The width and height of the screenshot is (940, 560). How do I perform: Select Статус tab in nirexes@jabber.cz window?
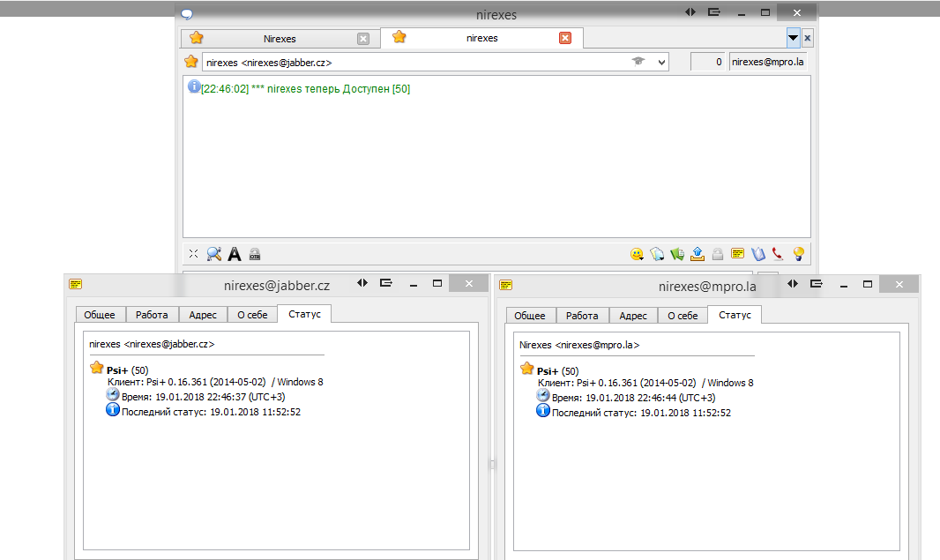point(304,314)
